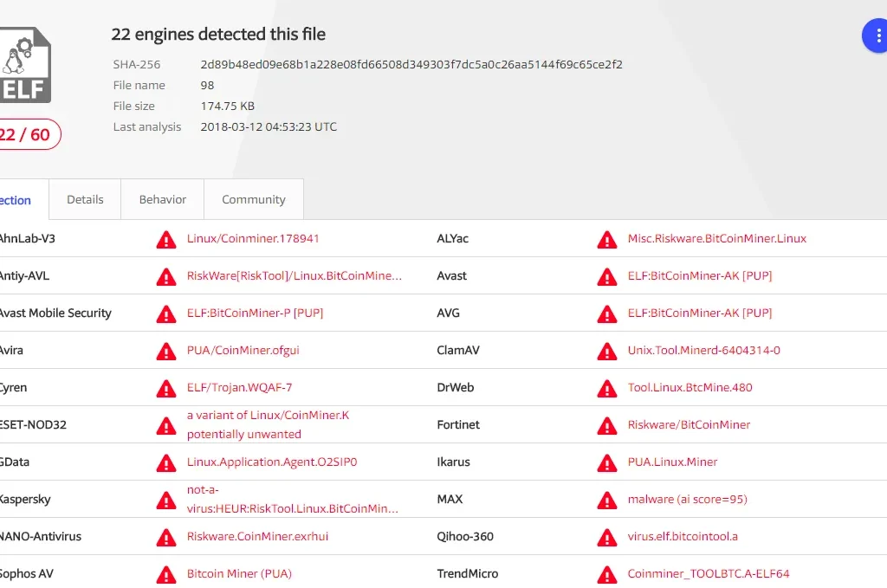This screenshot has height=588, width=887.
Task: Click the file name value 98
Action: pyautogui.click(x=207, y=86)
